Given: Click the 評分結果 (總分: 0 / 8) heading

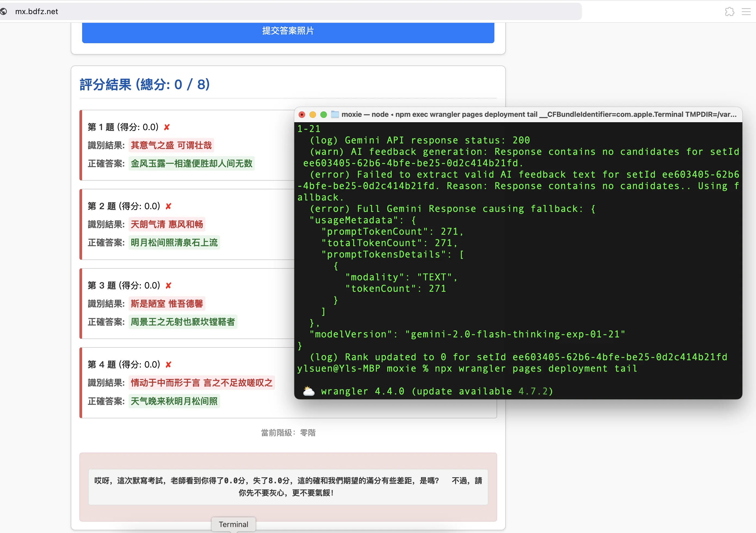Looking at the screenshot, I should [144, 84].
